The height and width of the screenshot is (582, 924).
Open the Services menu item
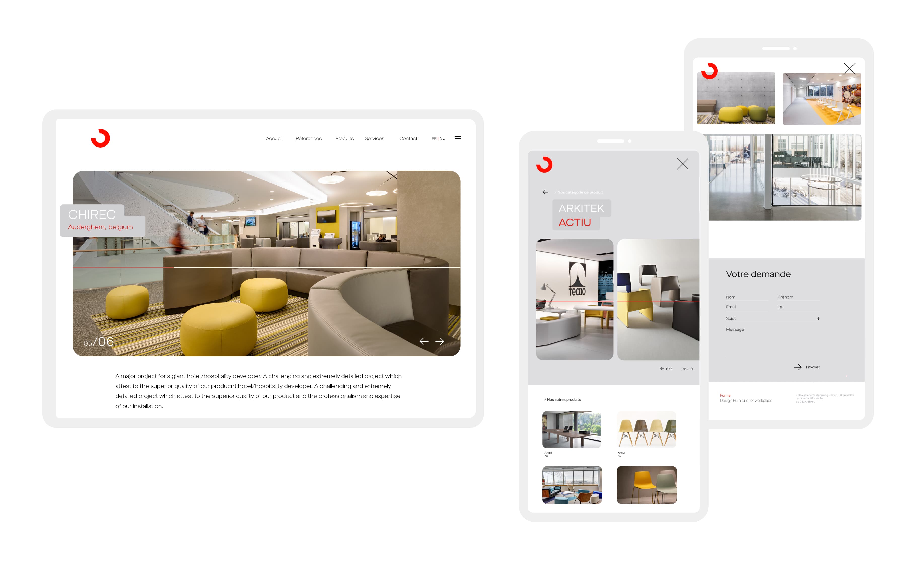(374, 139)
